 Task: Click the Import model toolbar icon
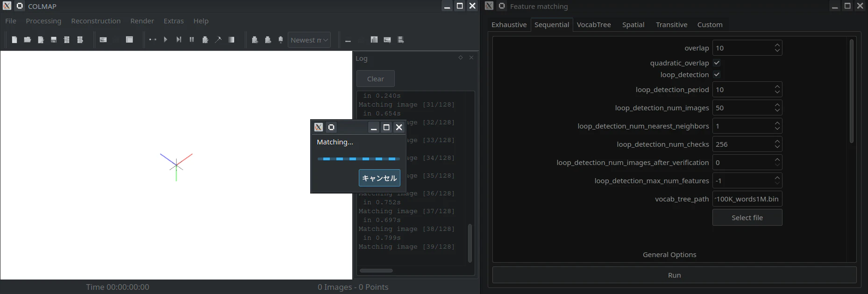click(67, 40)
